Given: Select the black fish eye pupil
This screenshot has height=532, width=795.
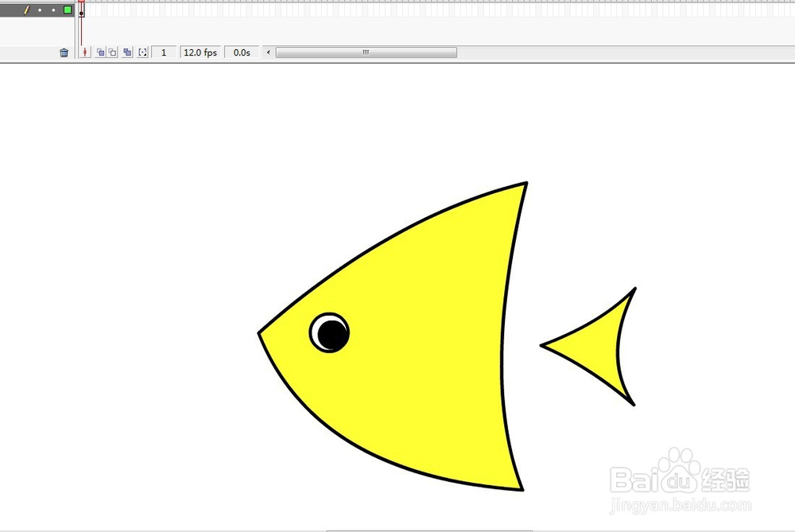Looking at the screenshot, I should [x=332, y=335].
